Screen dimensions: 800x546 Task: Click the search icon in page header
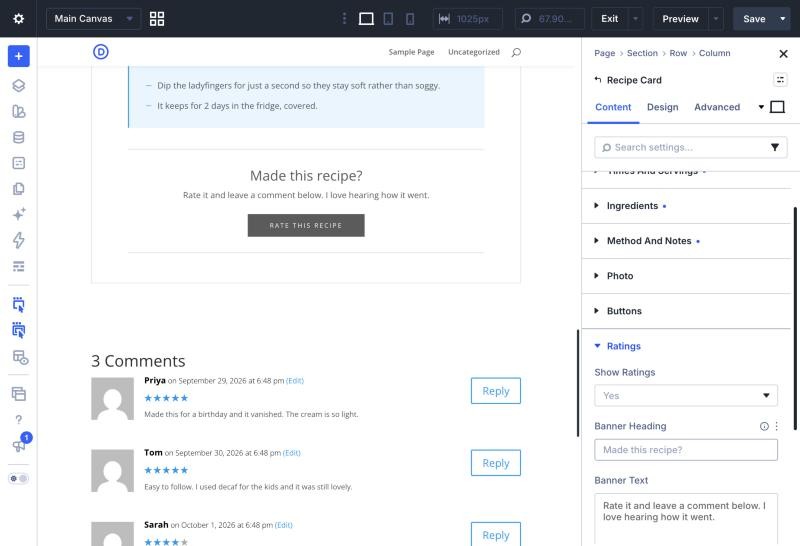point(516,52)
